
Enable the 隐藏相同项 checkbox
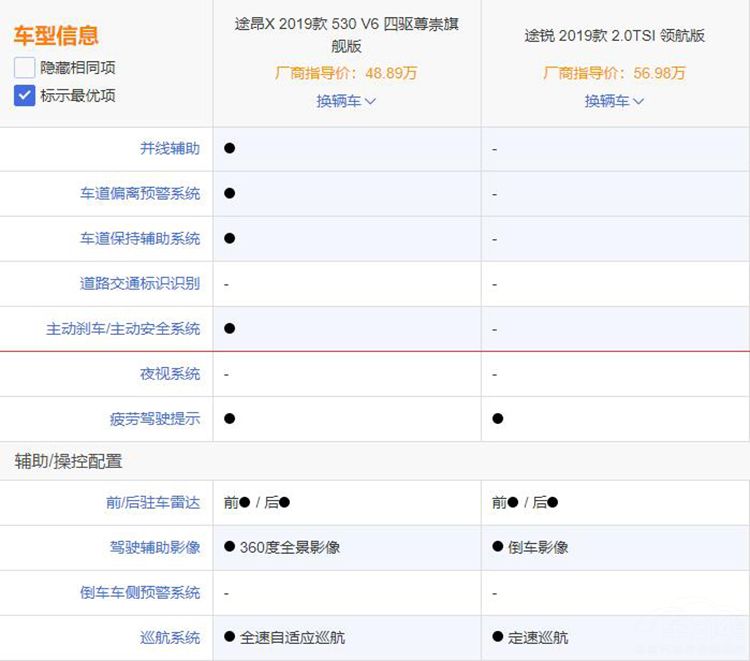point(25,68)
